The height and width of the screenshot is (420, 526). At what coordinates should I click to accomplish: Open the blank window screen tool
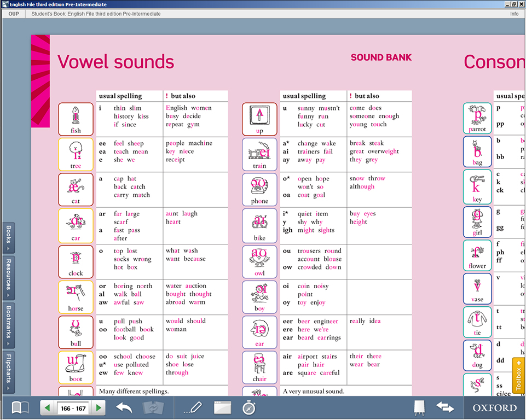pyautogui.click(x=223, y=407)
